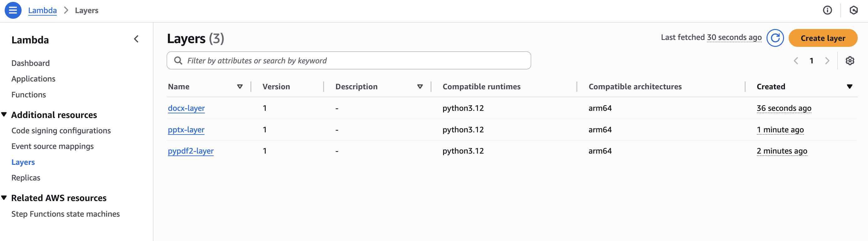Focus the filter by attributes search field
868x241 pixels.
(349, 61)
